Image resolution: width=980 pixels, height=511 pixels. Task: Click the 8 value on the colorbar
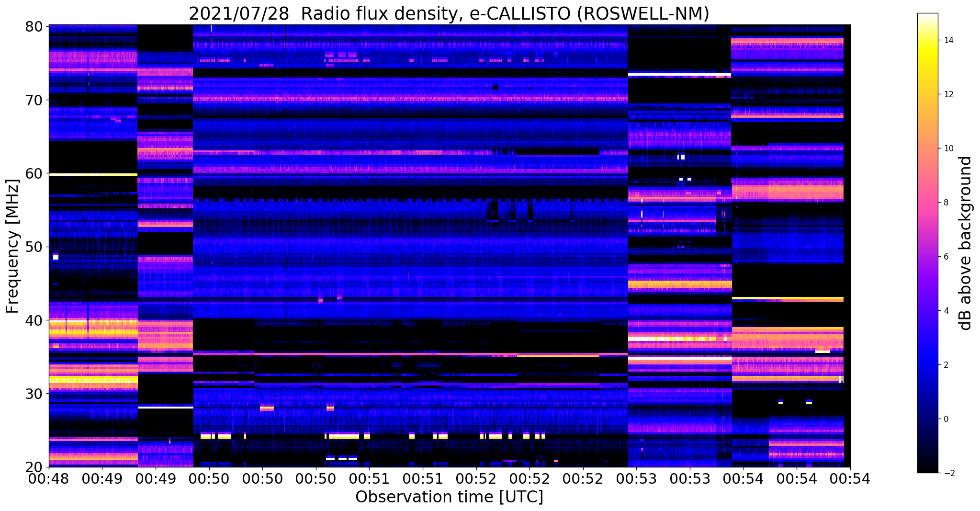coord(946,203)
